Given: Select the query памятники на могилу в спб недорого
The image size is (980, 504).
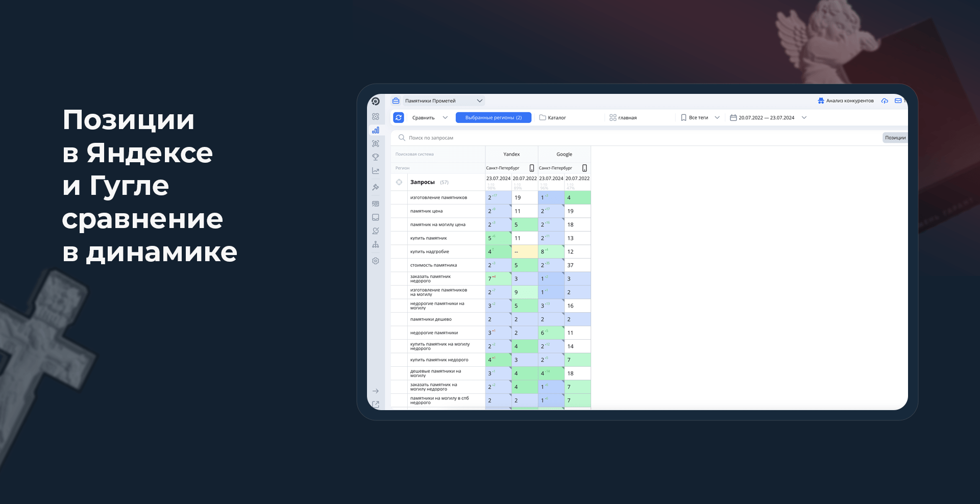Looking at the screenshot, I should click(439, 400).
